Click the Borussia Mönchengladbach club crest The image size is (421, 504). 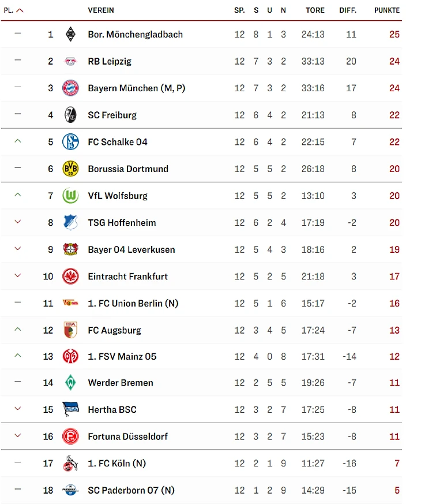tap(70, 34)
